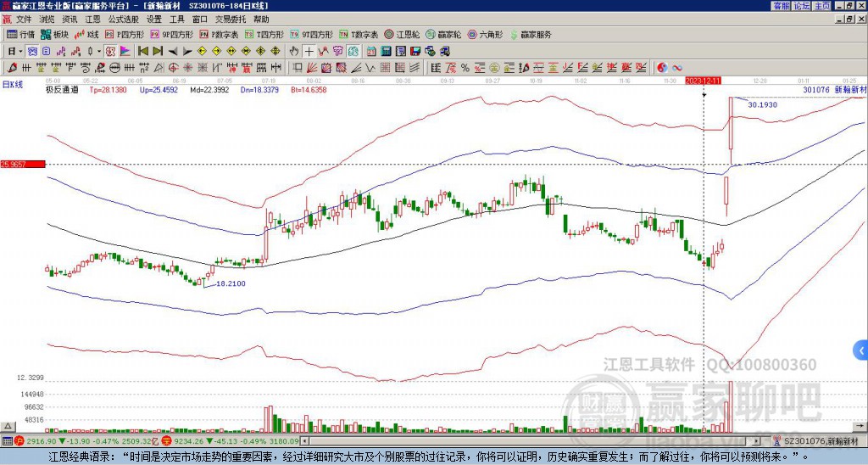Open the T数字表 time table
This screenshot has width=868, height=465.
coord(359,34)
